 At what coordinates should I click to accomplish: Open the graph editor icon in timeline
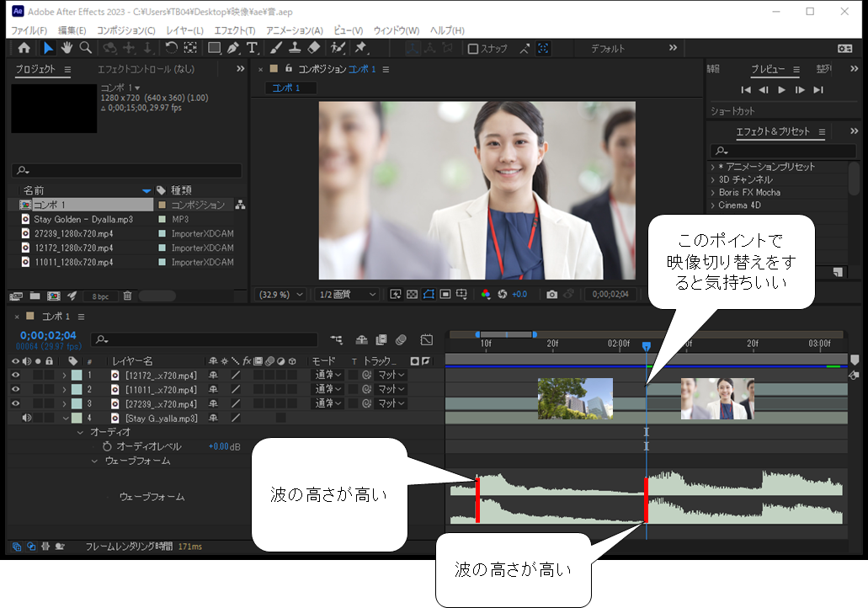[x=426, y=340]
